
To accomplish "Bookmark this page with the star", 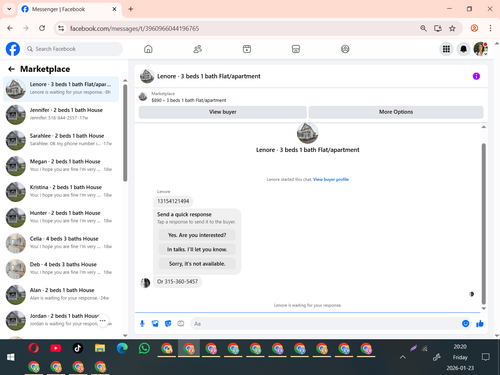I will pos(452,28).
